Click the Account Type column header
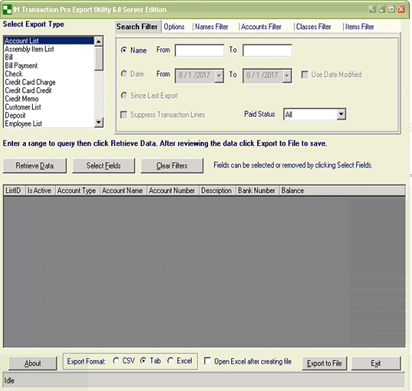Screen dimensions: 412x391 coord(77,191)
